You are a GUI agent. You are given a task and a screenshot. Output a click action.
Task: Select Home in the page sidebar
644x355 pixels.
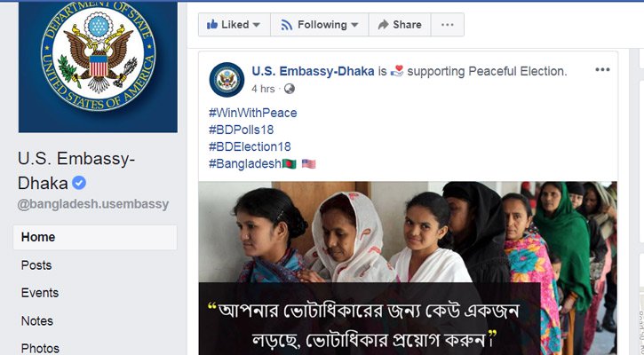[x=95, y=237]
